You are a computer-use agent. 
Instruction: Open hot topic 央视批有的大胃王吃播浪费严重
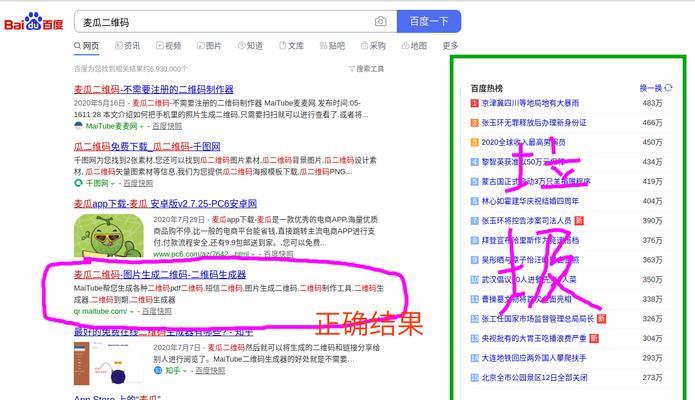point(534,338)
